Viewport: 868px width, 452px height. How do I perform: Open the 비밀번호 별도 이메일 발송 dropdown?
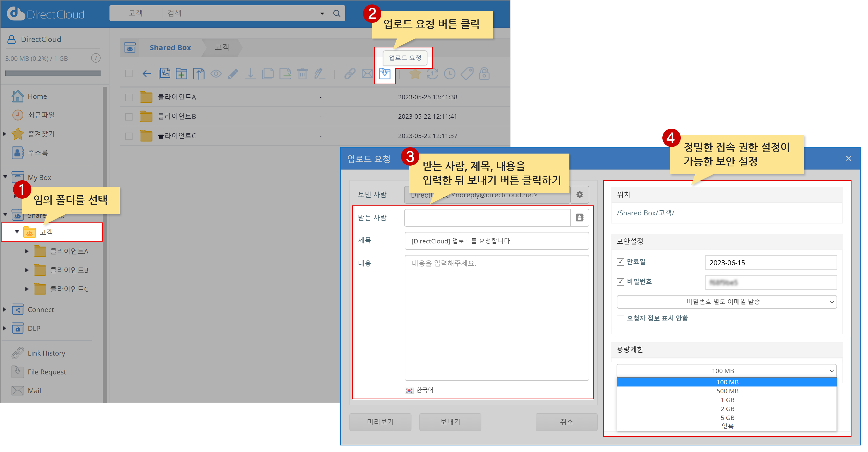[x=727, y=302]
